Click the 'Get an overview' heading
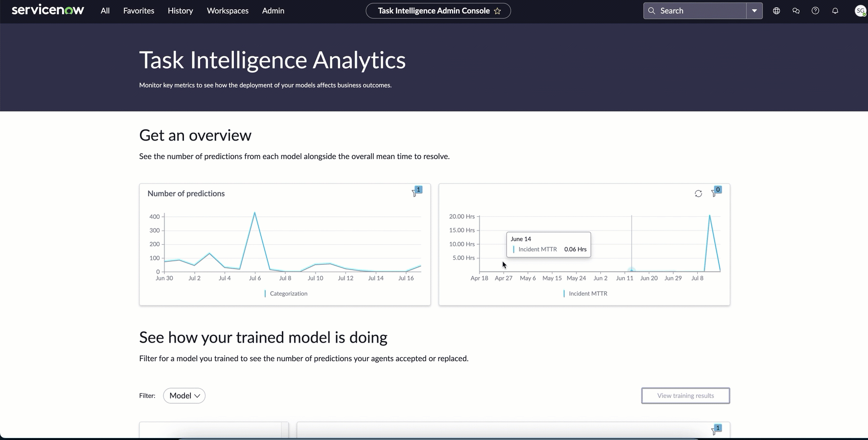The height and width of the screenshot is (440, 868). click(x=195, y=135)
